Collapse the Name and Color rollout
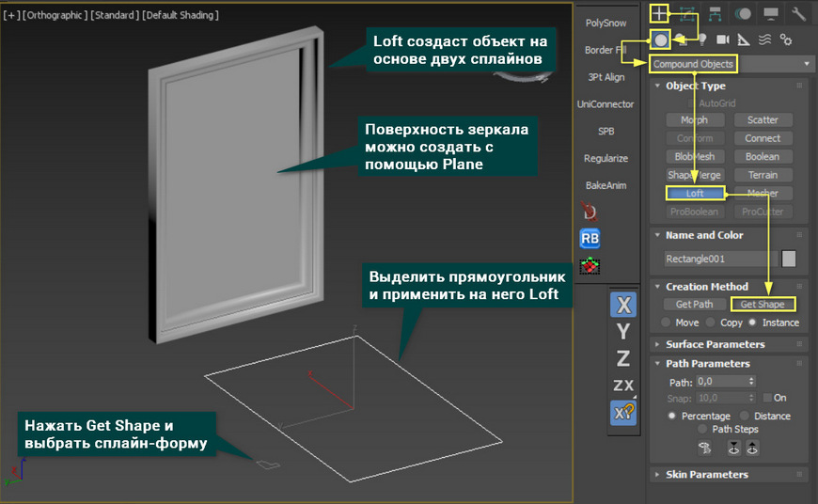 pos(657,235)
